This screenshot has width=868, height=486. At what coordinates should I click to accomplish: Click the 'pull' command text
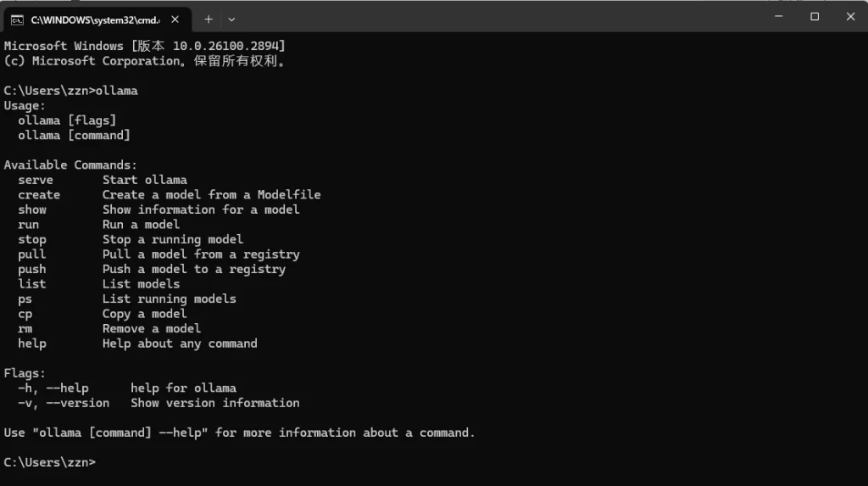32,254
